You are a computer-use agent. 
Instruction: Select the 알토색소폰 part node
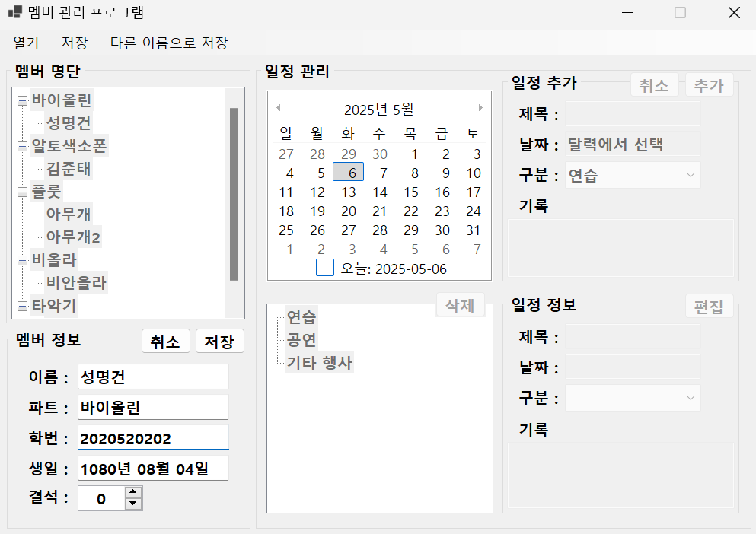[69, 145]
